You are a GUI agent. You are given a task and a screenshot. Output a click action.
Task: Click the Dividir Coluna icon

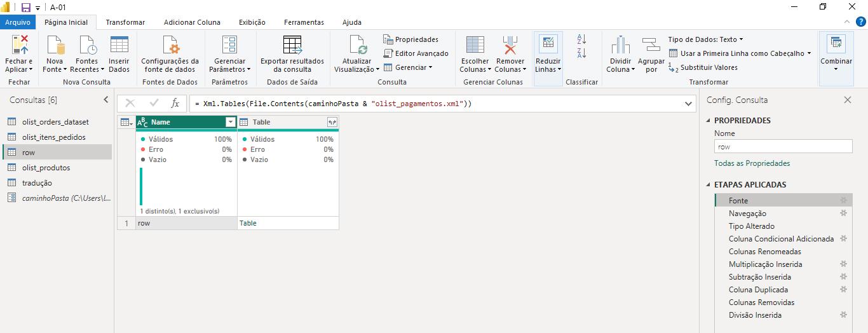[620, 45]
